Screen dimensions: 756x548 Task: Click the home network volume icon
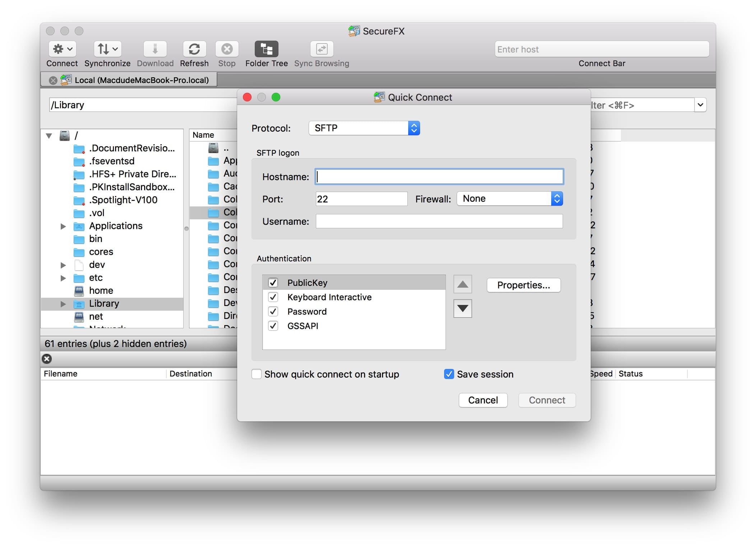(x=79, y=291)
